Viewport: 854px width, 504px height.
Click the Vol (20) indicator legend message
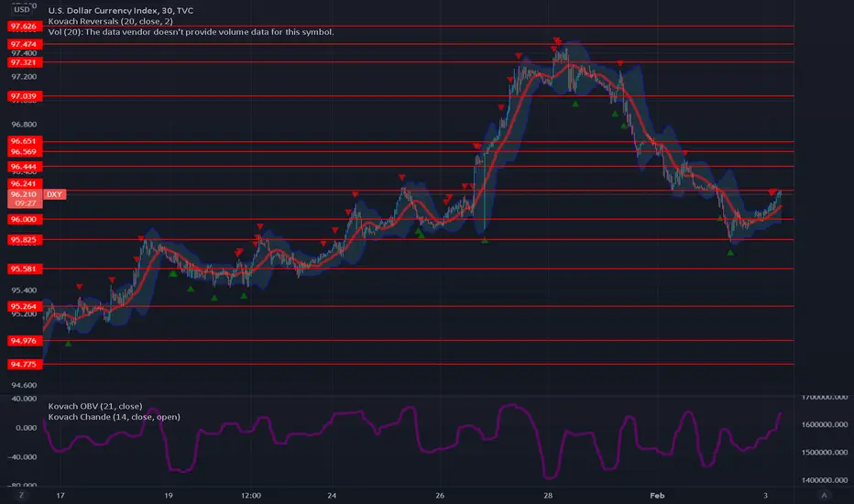(x=192, y=32)
